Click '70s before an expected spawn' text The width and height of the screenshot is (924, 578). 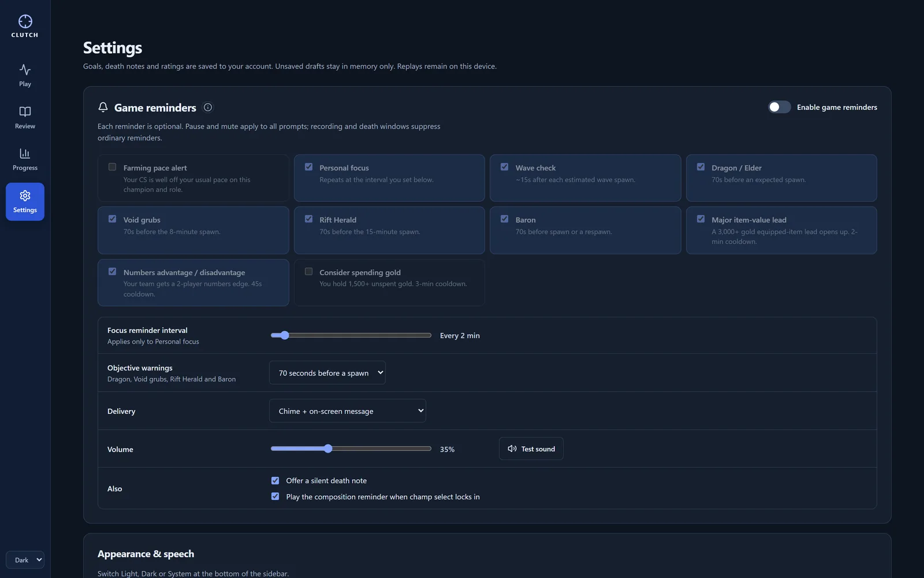point(758,180)
